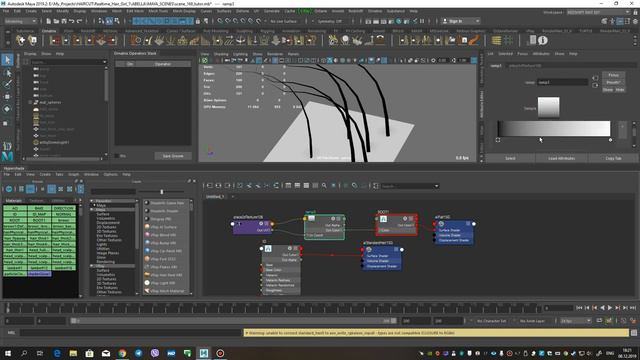Click the Load Attributes button
Image resolution: width=640 pixels, height=360 pixels.
click(562, 158)
